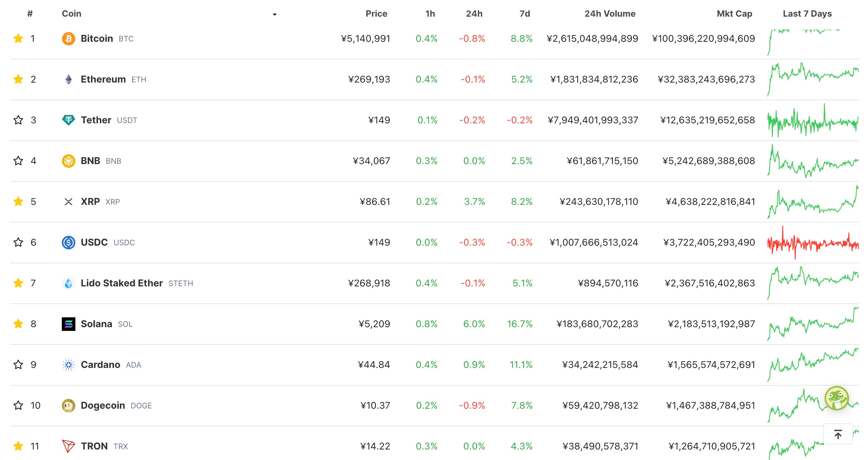Toggle the Solana favorite star
Image resolution: width=868 pixels, height=460 pixels.
18,324
